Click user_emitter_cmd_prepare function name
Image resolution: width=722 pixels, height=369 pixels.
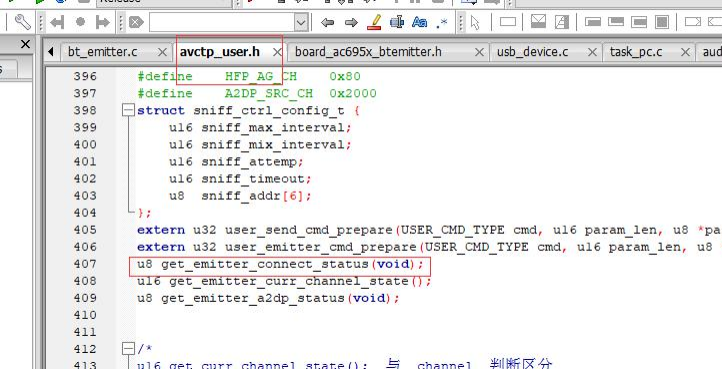pyautogui.click(x=321, y=247)
